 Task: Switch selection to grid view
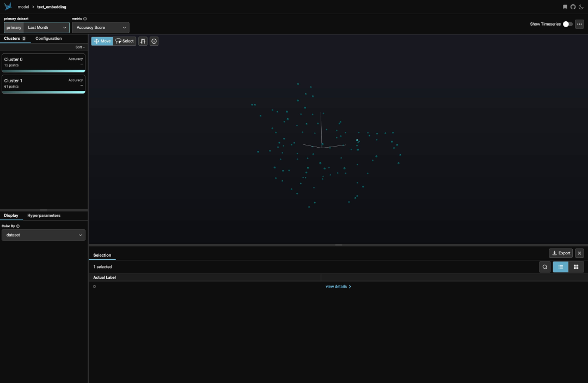point(576,267)
